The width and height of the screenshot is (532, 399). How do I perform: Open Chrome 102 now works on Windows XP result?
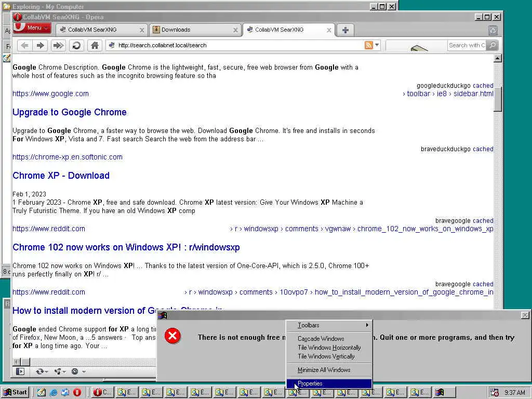click(x=126, y=247)
